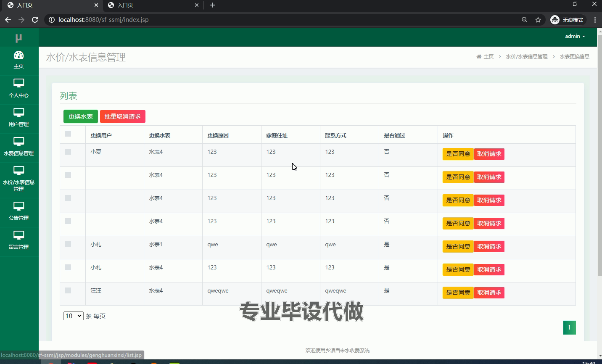
Task: Click the home icon in breadcrumb
Action: [x=479, y=56]
